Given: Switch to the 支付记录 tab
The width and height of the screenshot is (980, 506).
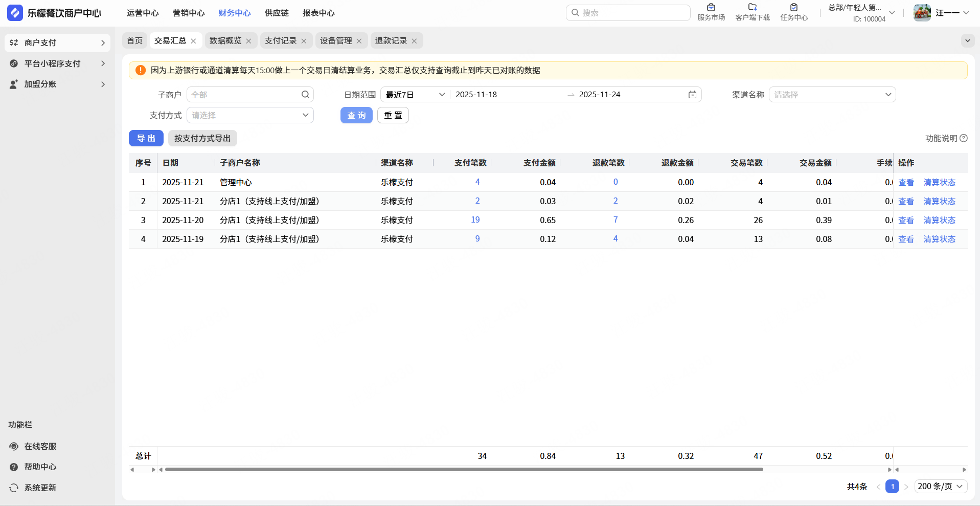Looking at the screenshot, I should (x=280, y=41).
